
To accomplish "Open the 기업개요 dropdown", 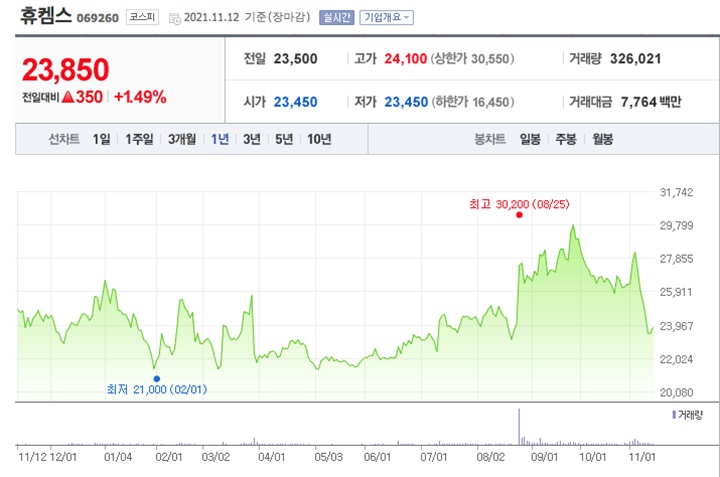I will tap(386, 17).
